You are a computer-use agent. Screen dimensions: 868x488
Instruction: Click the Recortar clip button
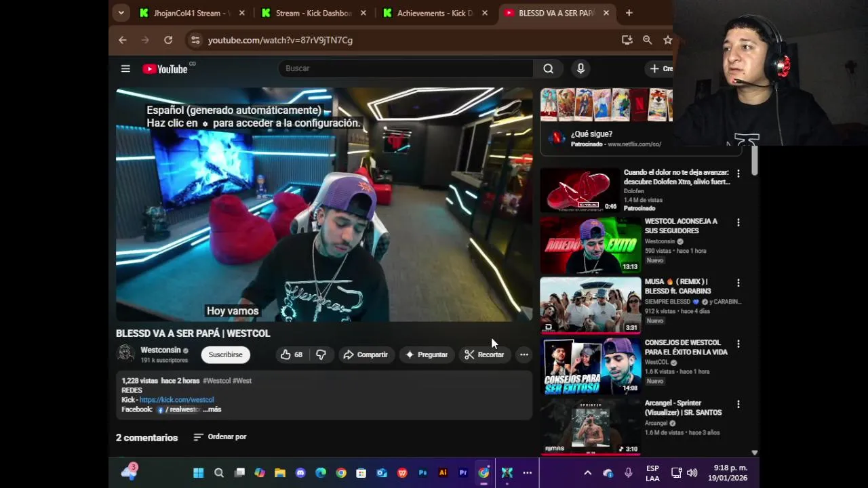click(484, 354)
